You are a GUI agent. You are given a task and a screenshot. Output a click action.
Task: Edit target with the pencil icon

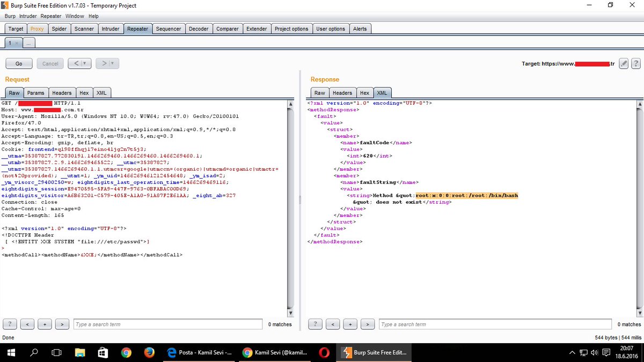[x=623, y=63]
